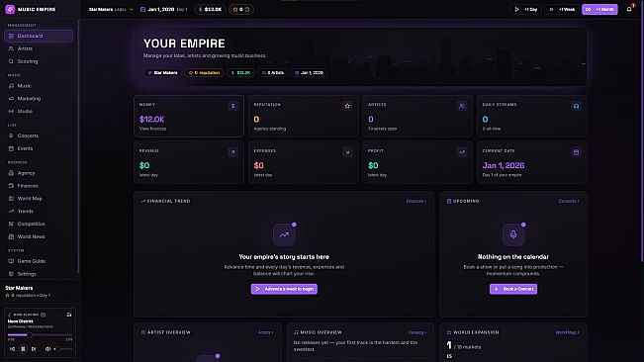
Task: Go to Artists in the sidebar
Action: [x=39, y=48]
